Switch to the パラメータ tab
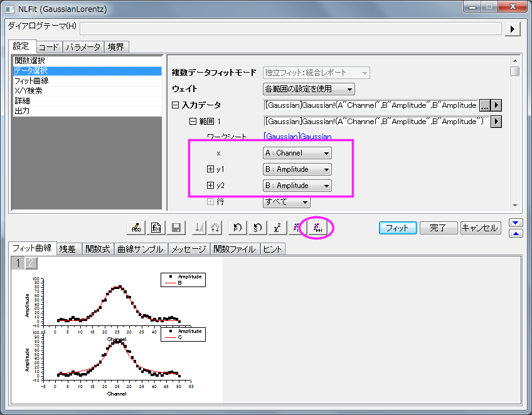 coord(83,47)
